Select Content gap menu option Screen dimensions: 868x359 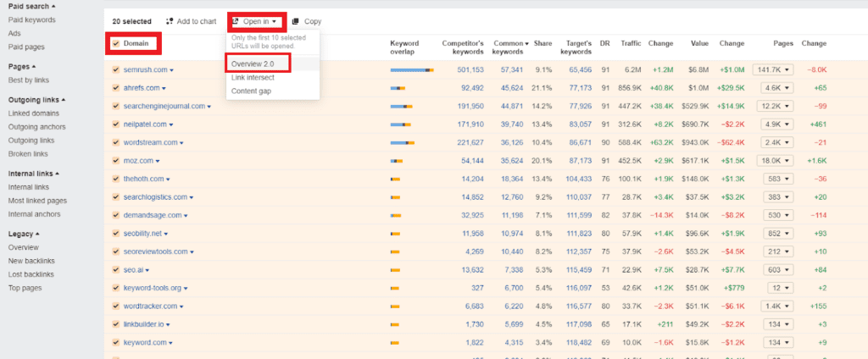pos(251,91)
